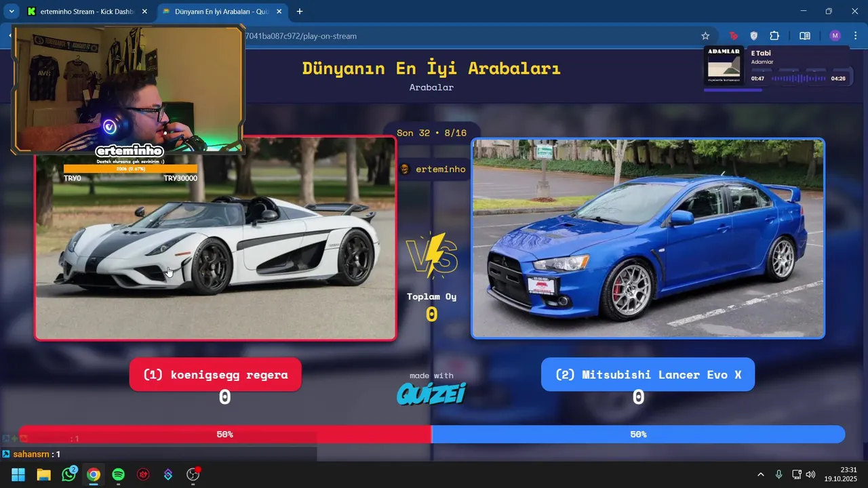
Task: Open WhatsApp from the taskbar
Action: pyautogui.click(x=68, y=474)
